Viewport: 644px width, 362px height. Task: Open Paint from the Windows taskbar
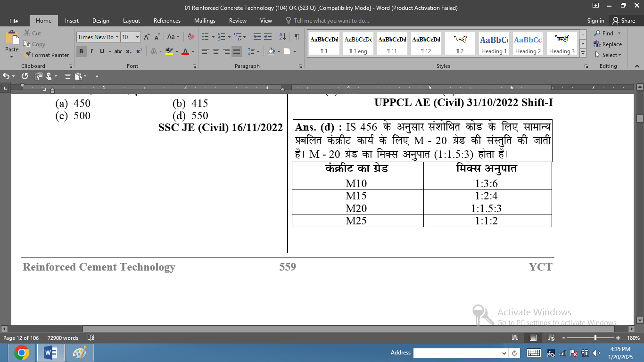coord(80,353)
